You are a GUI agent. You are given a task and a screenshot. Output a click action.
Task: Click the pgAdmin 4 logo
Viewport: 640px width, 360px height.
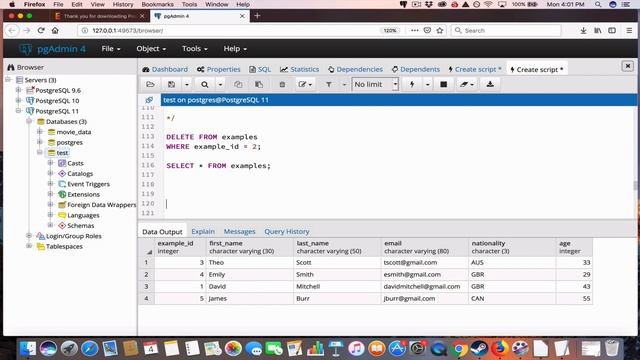tap(53, 49)
